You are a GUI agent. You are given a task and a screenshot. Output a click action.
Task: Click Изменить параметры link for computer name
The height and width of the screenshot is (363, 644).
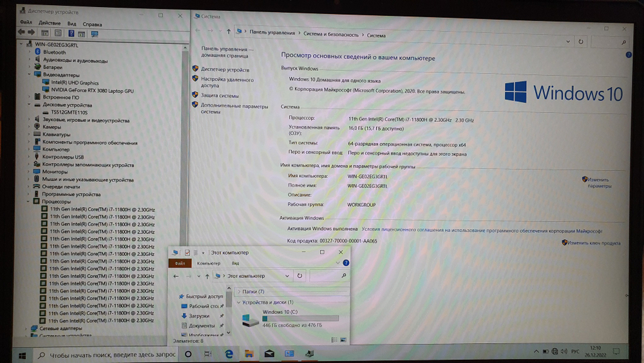point(598,182)
